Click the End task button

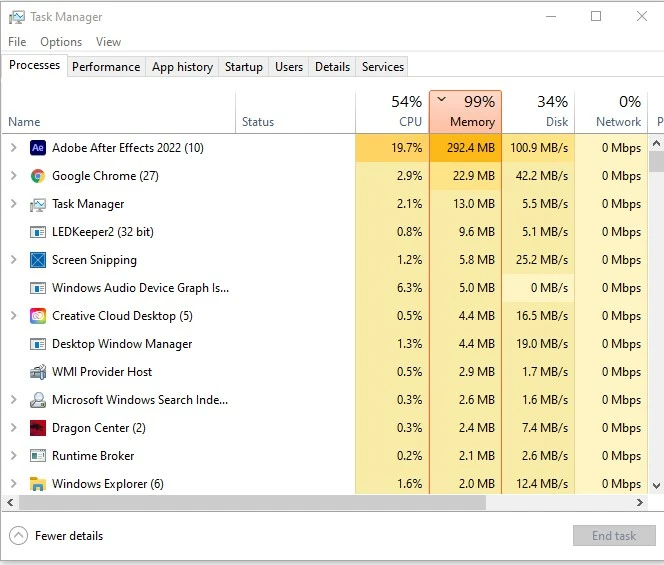coord(614,536)
